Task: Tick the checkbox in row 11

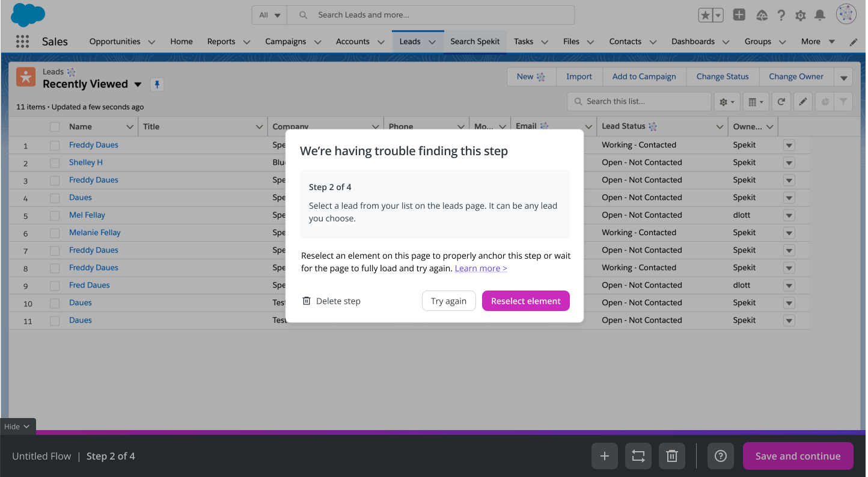Action: [x=55, y=321]
